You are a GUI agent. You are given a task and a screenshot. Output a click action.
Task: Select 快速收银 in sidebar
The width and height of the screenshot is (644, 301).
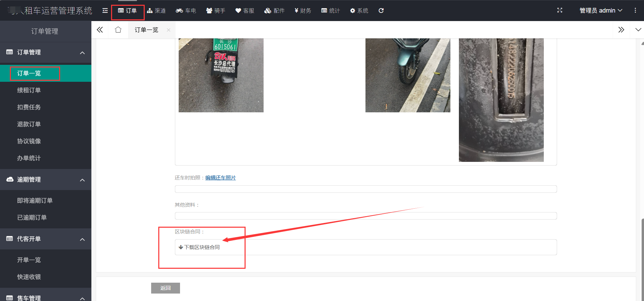tap(46, 277)
